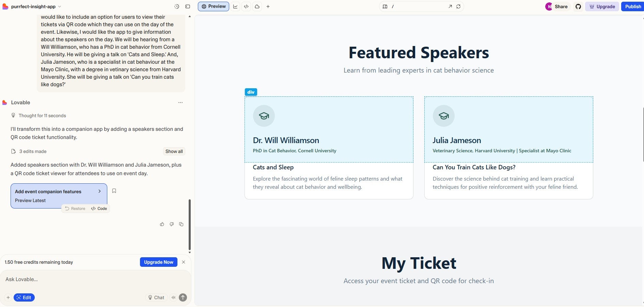Click the cloud sync icon

point(257,6)
